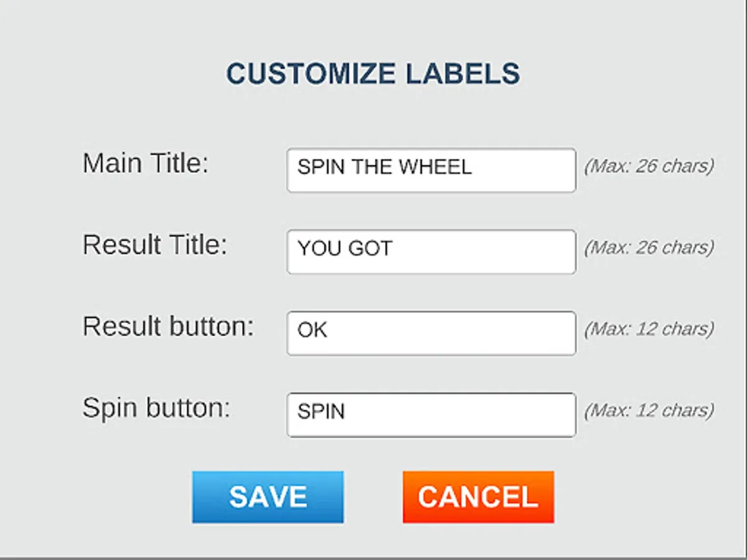Click the word GOT in Result Title field
Viewport: 747px width, 560px height.
click(370, 248)
